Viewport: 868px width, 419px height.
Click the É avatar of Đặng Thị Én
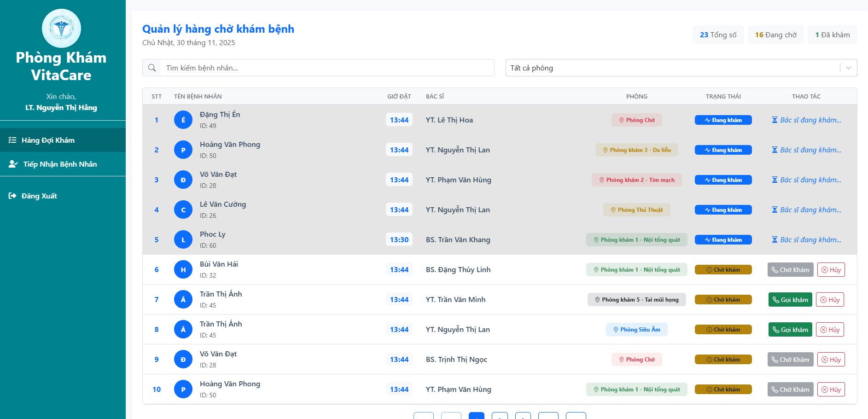(x=183, y=120)
